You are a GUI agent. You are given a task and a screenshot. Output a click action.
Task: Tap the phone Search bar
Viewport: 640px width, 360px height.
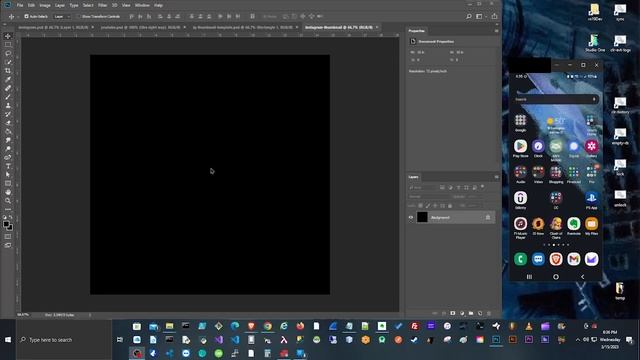[555, 99]
